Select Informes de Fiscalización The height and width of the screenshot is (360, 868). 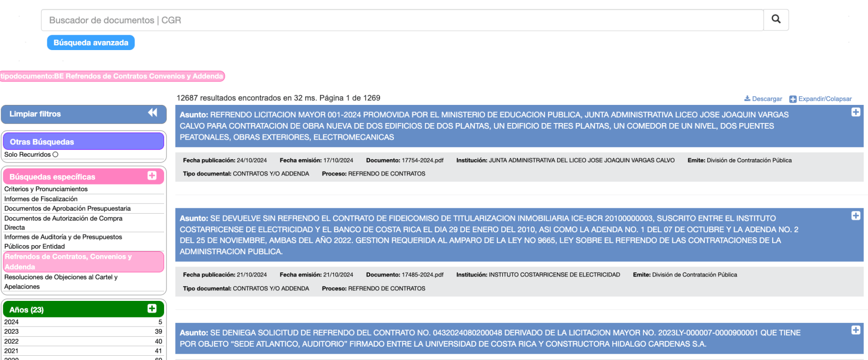point(41,199)
